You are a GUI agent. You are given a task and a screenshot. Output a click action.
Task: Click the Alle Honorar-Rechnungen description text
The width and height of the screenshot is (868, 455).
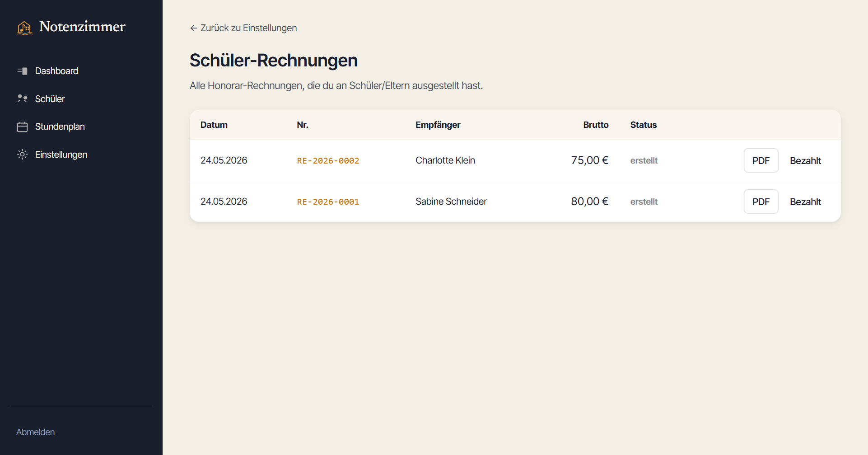(x=336, y=85)
